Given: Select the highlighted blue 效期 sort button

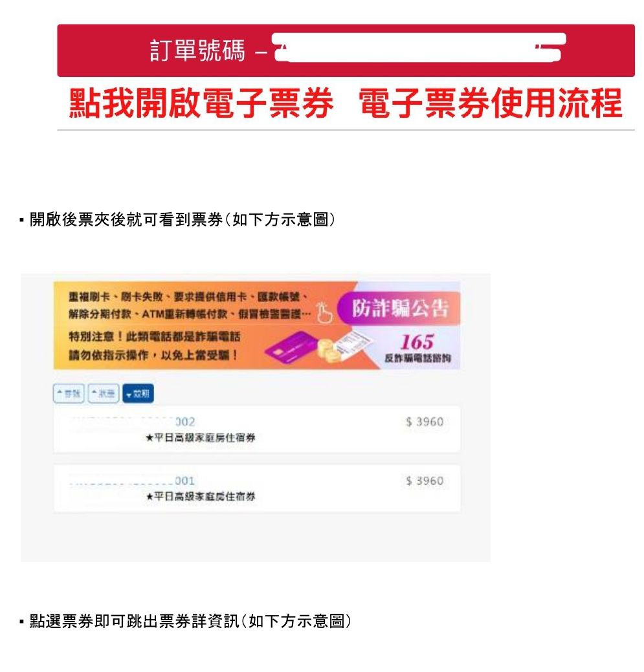Looking at the screenshot, I should click(x=138, y=393).
